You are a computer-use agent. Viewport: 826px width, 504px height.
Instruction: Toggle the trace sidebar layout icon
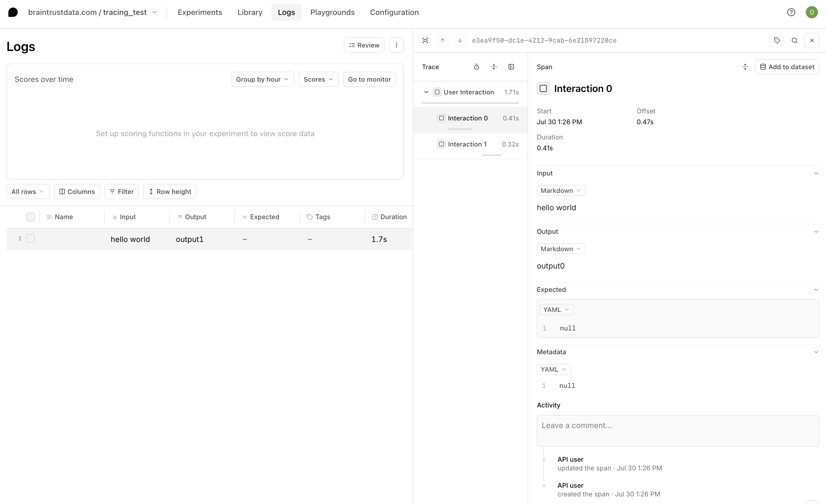511,67
